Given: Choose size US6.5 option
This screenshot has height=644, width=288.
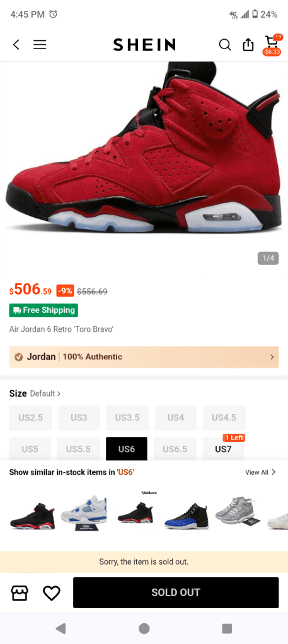Looking at the screenshot, I should (x=175, y=449).
